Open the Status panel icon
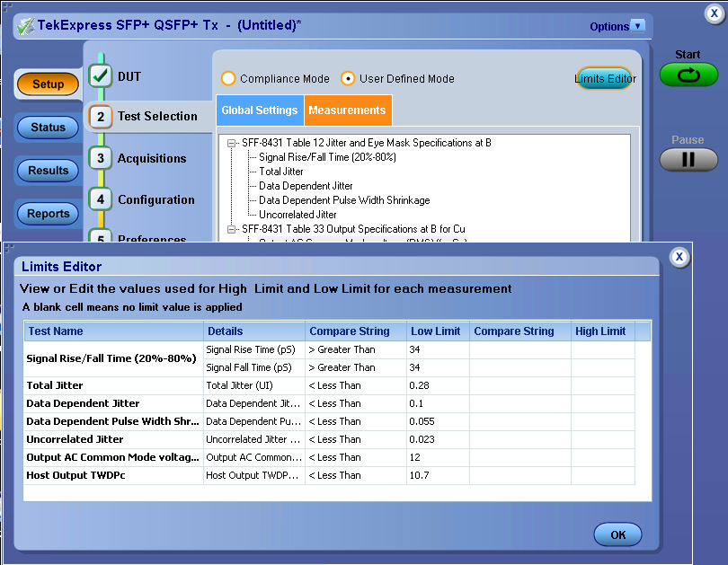This screenshot has height=565, width=728. pos(47,127)
